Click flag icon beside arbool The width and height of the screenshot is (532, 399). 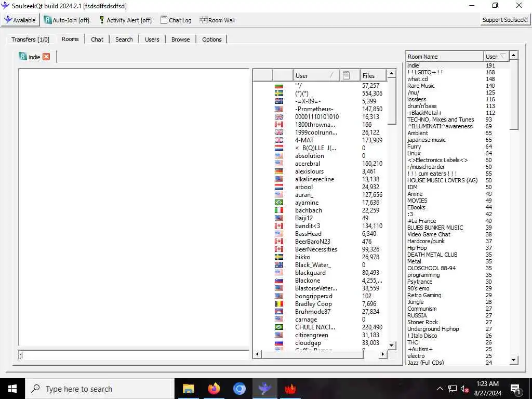point(279,187)
